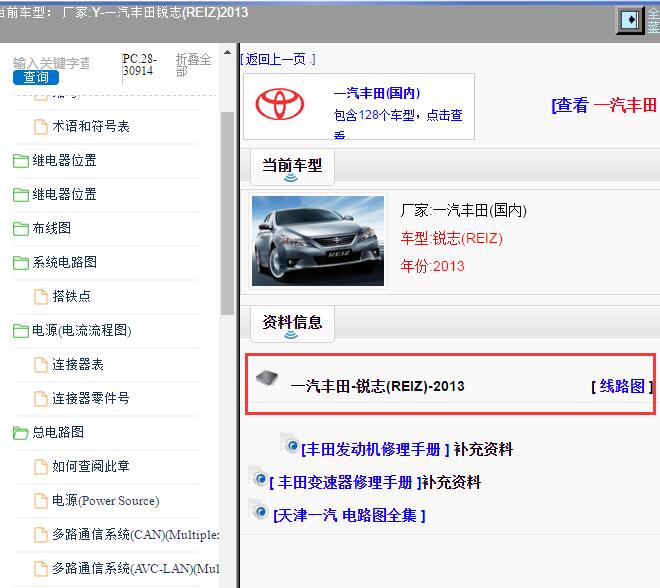This screenshot has height=588, width=660.
Task: Click page icon beside 如何查阅此章
Action: tap(41, 467)
